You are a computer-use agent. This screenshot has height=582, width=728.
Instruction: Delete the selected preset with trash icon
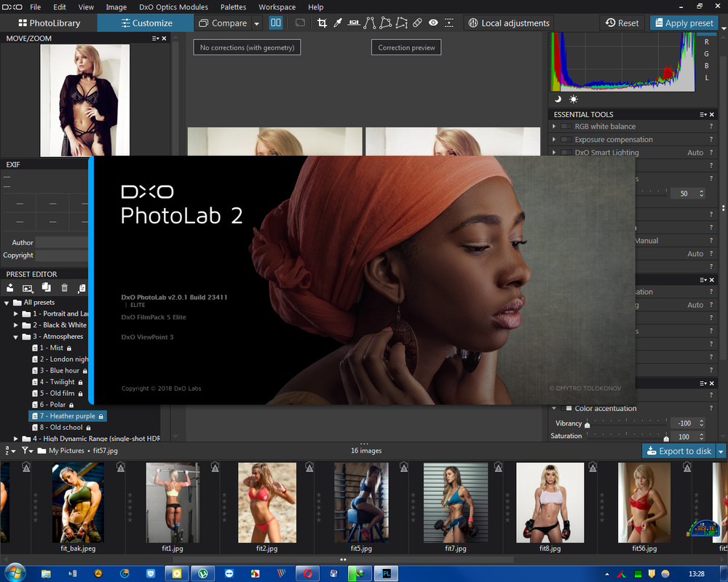65,288
